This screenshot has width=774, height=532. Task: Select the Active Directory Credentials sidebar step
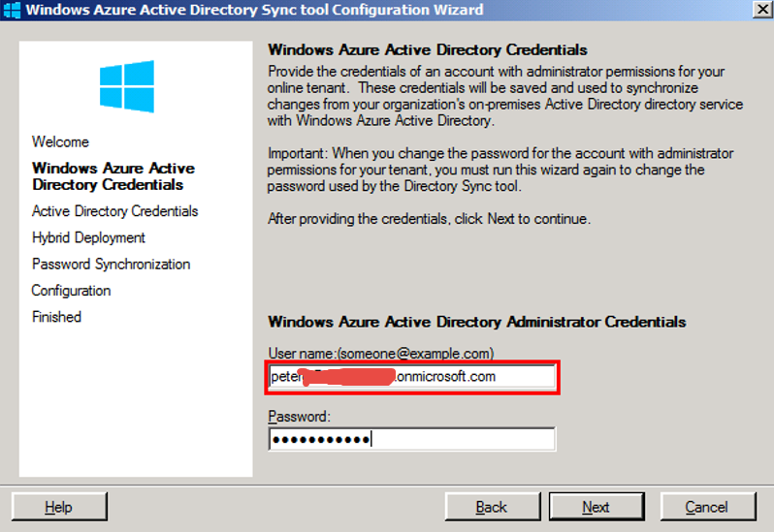tap(114, 211)
